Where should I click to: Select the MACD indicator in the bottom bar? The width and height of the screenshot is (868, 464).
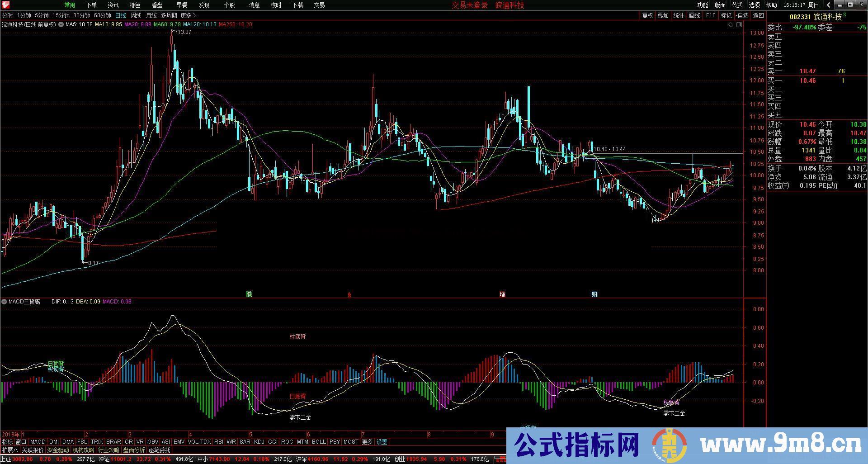(37, 442)
